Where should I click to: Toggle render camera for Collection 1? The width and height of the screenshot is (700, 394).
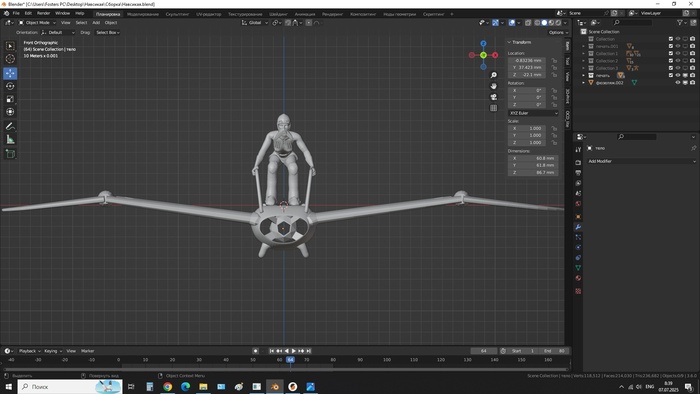click(x=692, y=54)
